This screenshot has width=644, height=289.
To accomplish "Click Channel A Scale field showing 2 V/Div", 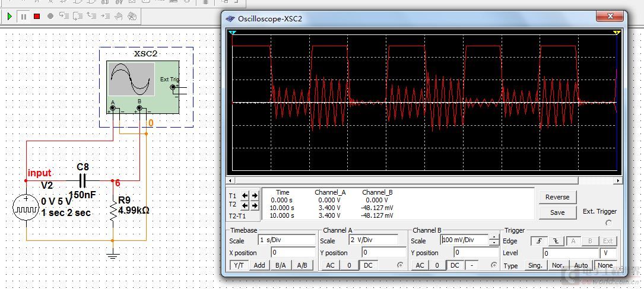I will pos(373,240).
